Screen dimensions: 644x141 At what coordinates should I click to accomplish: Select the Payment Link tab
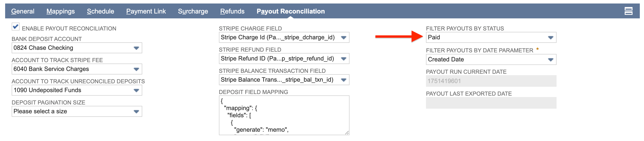coord(146,11)
